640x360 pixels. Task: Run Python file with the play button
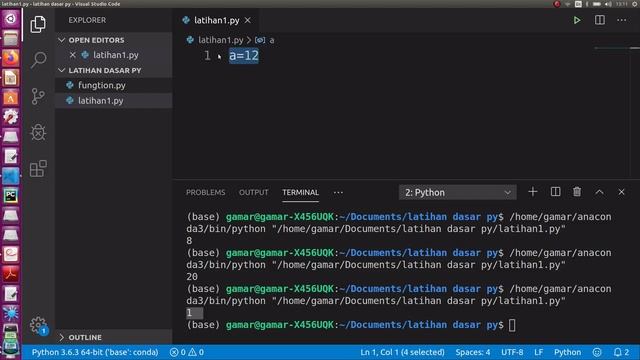tap(577, 20)
